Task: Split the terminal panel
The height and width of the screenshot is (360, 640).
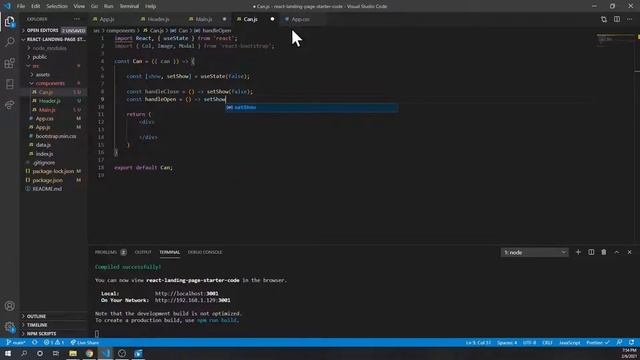Action: [591, 252]
